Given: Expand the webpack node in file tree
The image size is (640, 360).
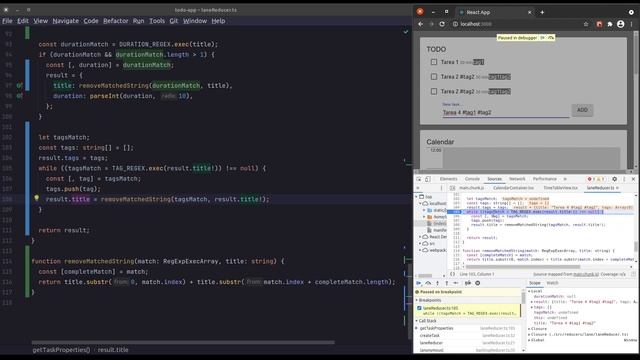Looking at the screenshot, I should click(x=420, y=250).
